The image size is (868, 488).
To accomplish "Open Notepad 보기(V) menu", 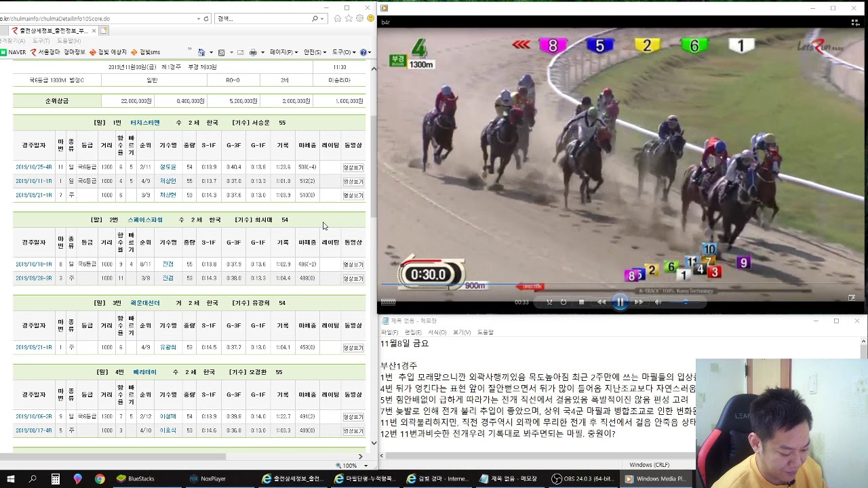I will [462, 332].
